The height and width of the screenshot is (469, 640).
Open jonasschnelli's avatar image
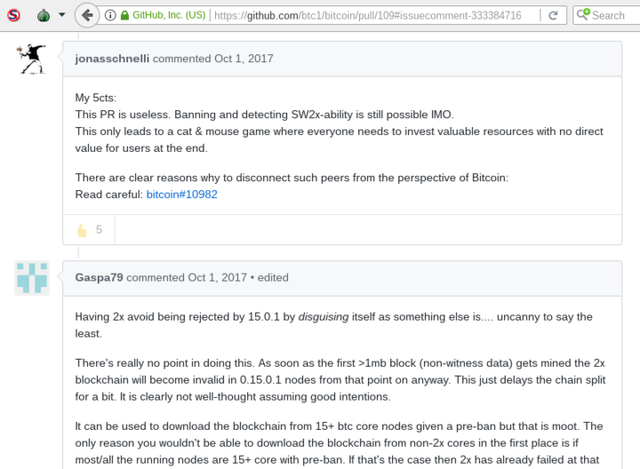(x=32, y=59)
